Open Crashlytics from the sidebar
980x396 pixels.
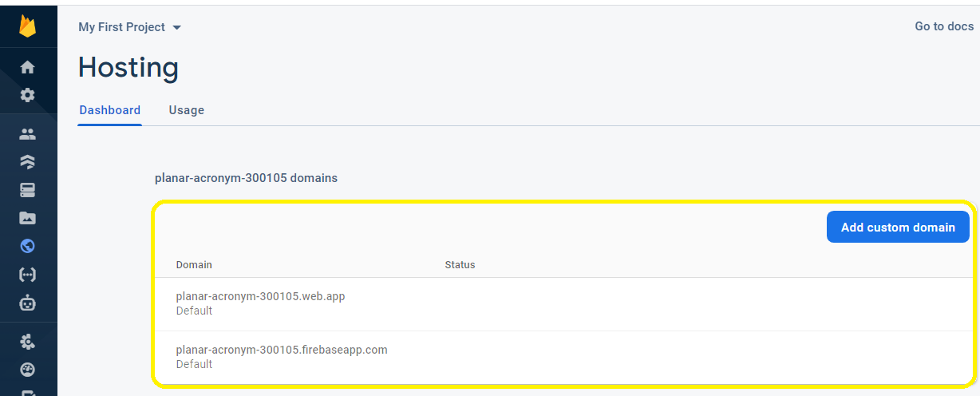pyautogui.click(x=28, y=342)
